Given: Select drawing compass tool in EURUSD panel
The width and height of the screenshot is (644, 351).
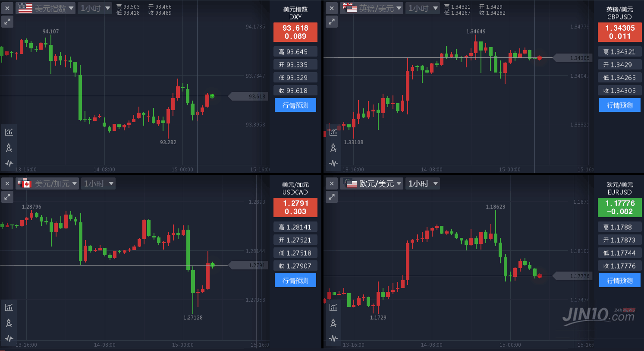Looking at the screenshot, I should [333, 323].
